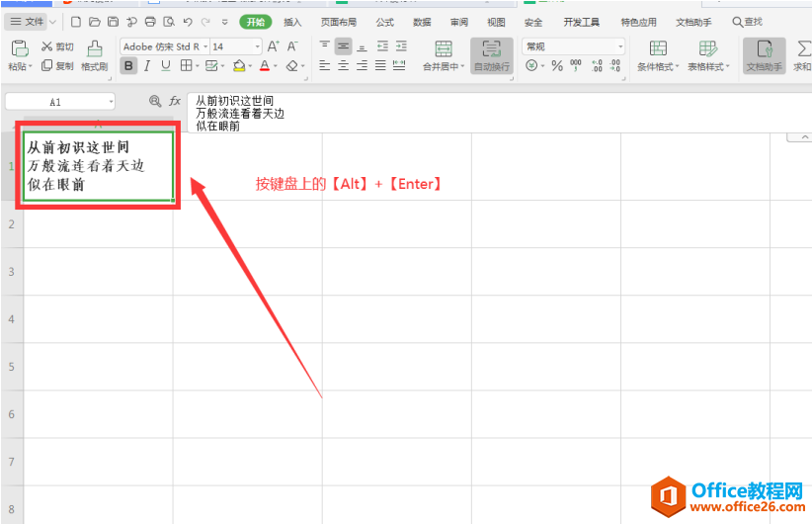
Task: Click the redo arrow icon
Action: [x=205, y=22]
